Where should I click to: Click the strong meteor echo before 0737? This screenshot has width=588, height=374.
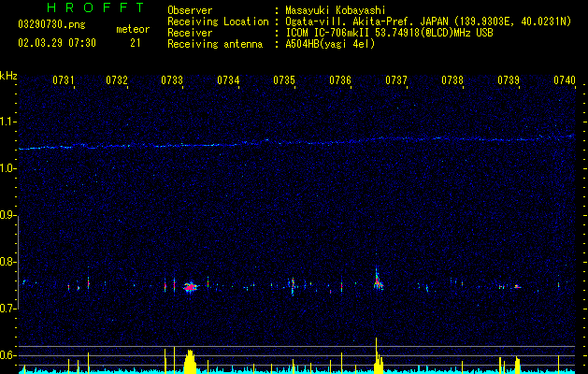(x=378, y=281)
